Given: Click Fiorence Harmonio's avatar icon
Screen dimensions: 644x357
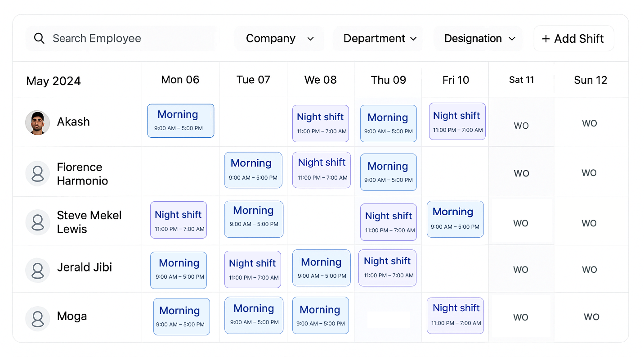Looking at the screenshot, I should point(37,174).
